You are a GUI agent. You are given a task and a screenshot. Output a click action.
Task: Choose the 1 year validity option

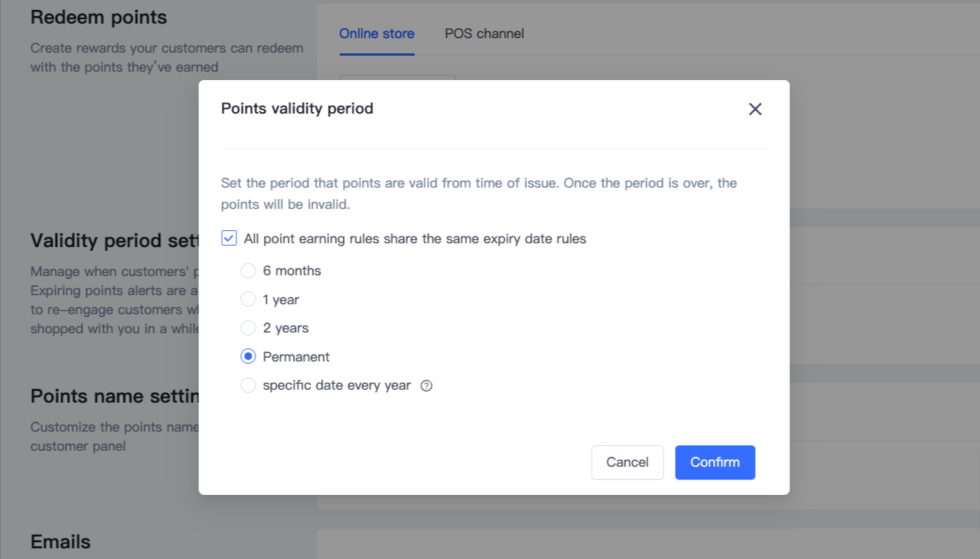point(248,300)
